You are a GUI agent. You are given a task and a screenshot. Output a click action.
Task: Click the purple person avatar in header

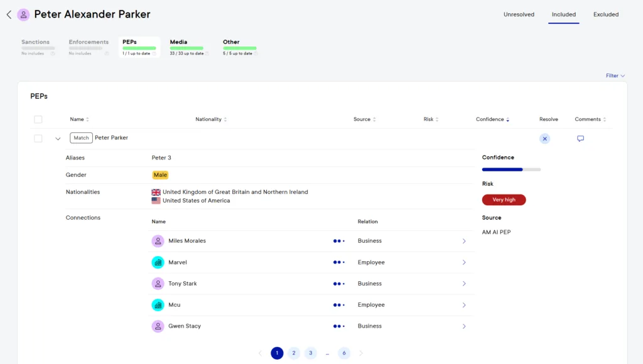pos(24,14)
